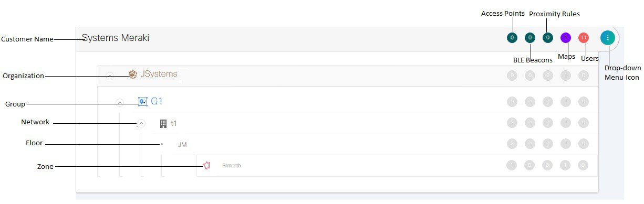Click the BLE Beacons count badge in header
The width and height of the screenshot is (644, 204).
(x=530, y=38)
